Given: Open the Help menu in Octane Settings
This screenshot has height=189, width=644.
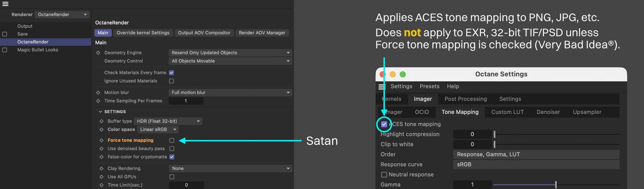Looking at the screenshot, I should 453,86.
